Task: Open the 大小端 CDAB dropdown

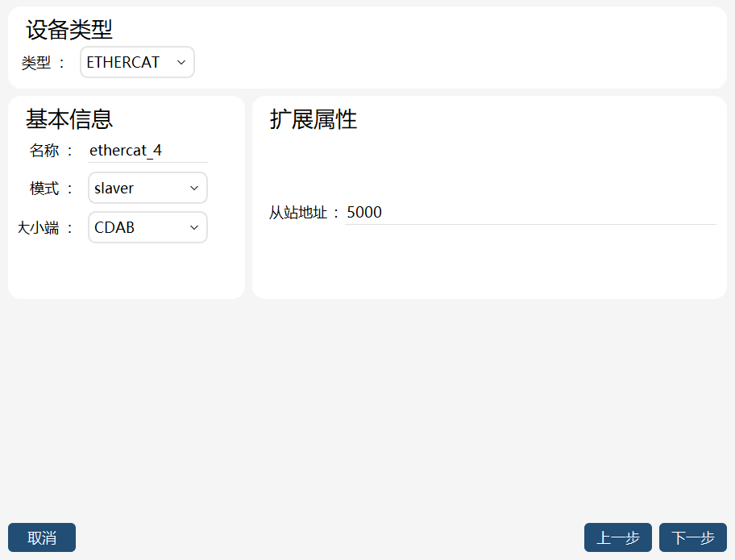Action: point(147,227)
